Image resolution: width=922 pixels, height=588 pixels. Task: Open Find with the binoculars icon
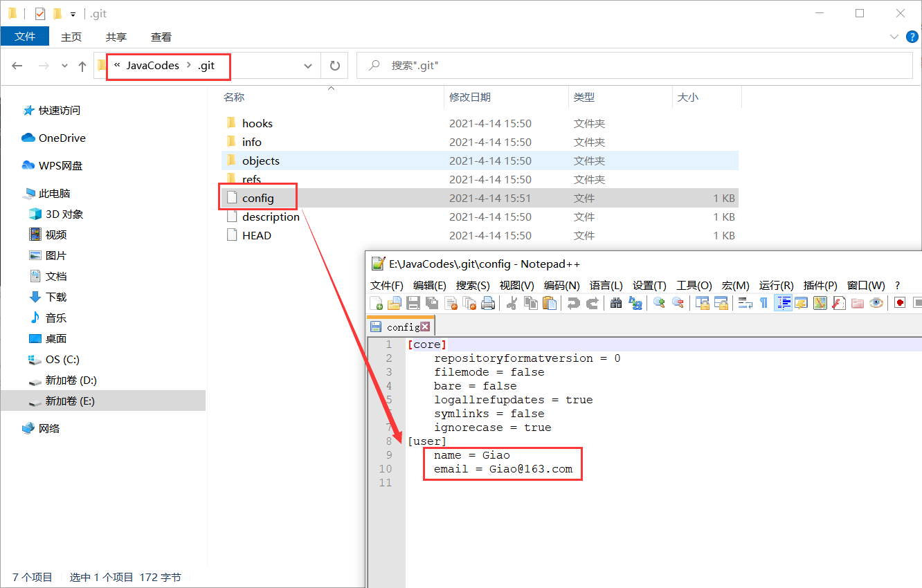(616, 302)
